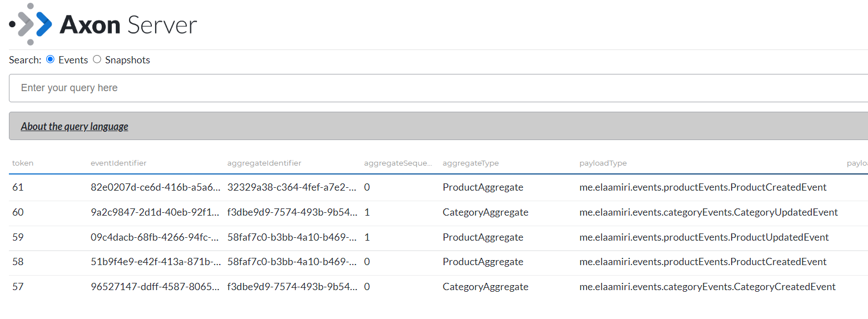Click ProductAggregate in token 59 row
Image resolution: width=868 pixels, height=319 pixels.
[483, 237]
